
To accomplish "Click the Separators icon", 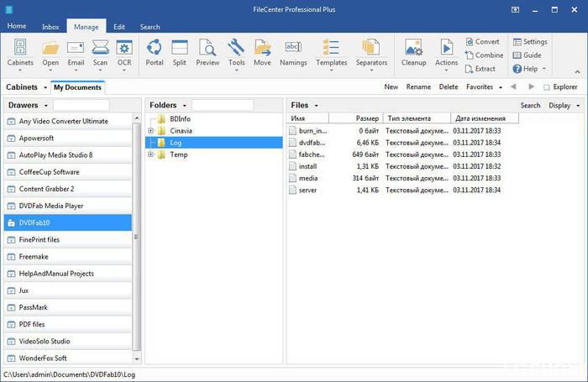I will 371,55.
